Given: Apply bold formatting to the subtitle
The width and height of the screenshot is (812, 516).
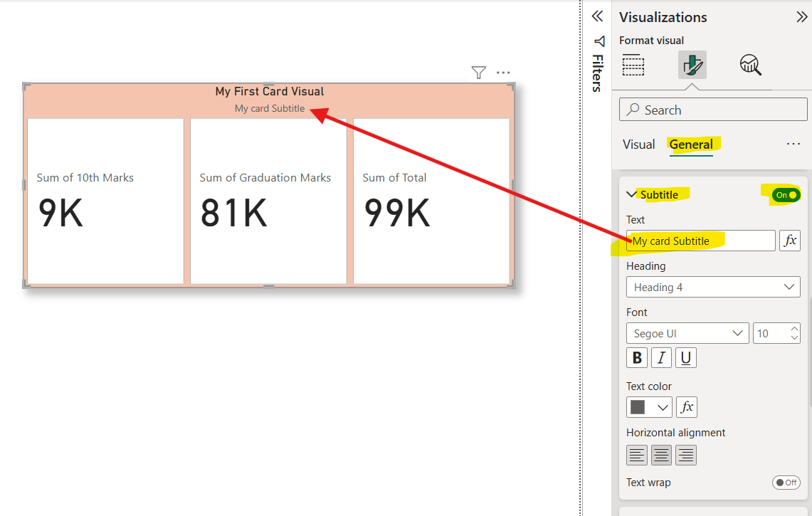Looking at the screenshot, I should (636, 357).
